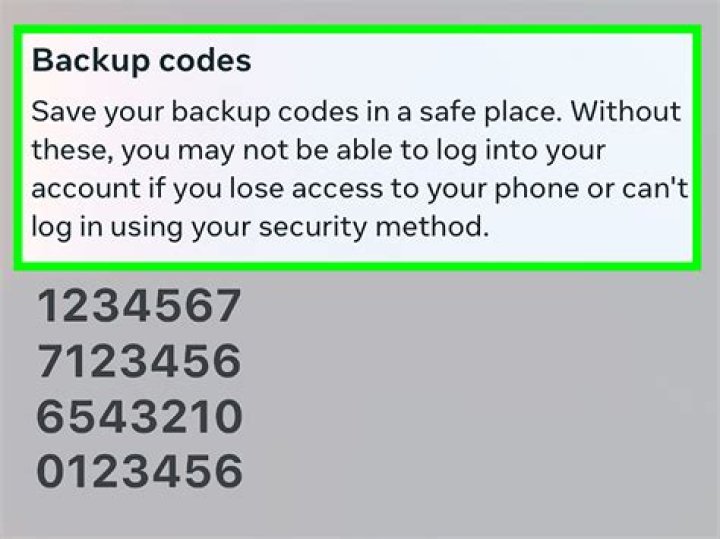The image size is (720, 539).
Task: Tap backup code 6543210
Action: pos(139,416)
